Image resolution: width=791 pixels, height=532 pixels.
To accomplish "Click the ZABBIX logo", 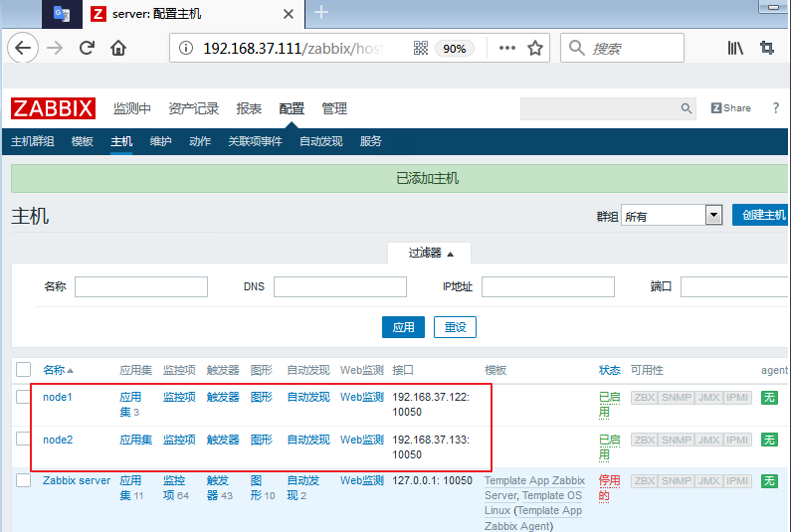I will point(53,108).
